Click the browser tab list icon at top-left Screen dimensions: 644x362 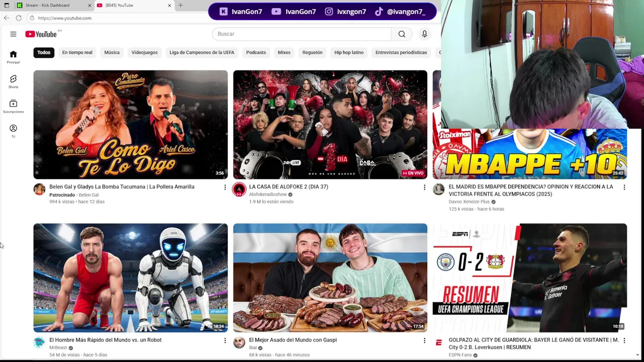(x=7, y=6)
